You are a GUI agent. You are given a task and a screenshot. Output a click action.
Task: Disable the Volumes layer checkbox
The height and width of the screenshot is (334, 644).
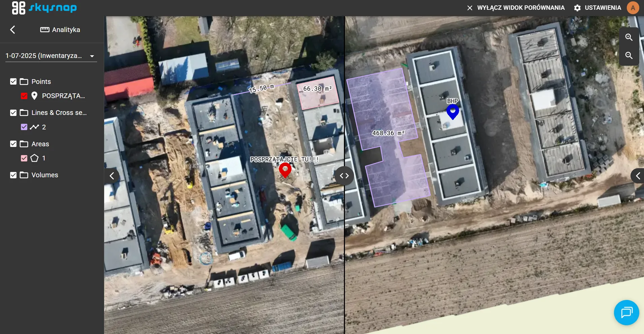[13, 175]
